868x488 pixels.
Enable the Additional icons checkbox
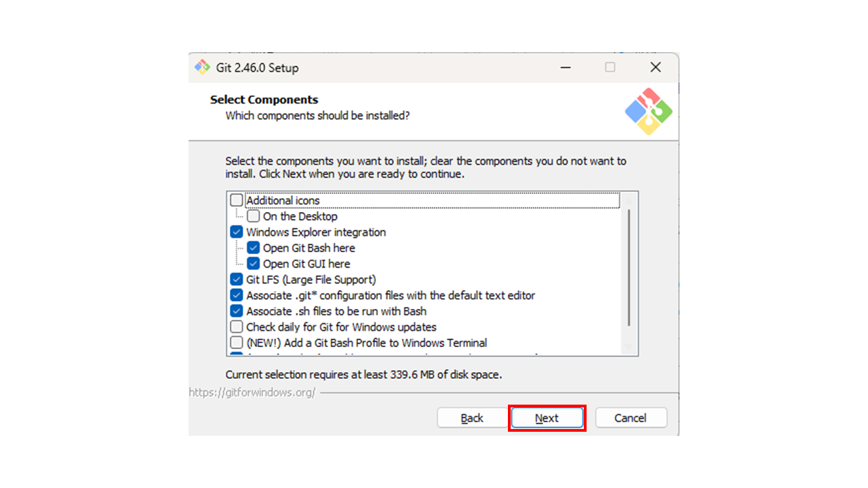coord(236,201)
